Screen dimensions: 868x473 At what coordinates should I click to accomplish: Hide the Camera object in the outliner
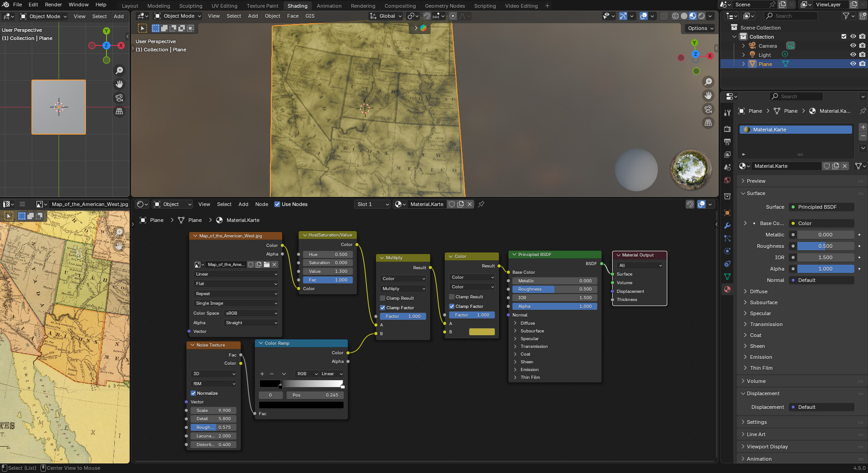pyautogui.click(x=853, y=46)
